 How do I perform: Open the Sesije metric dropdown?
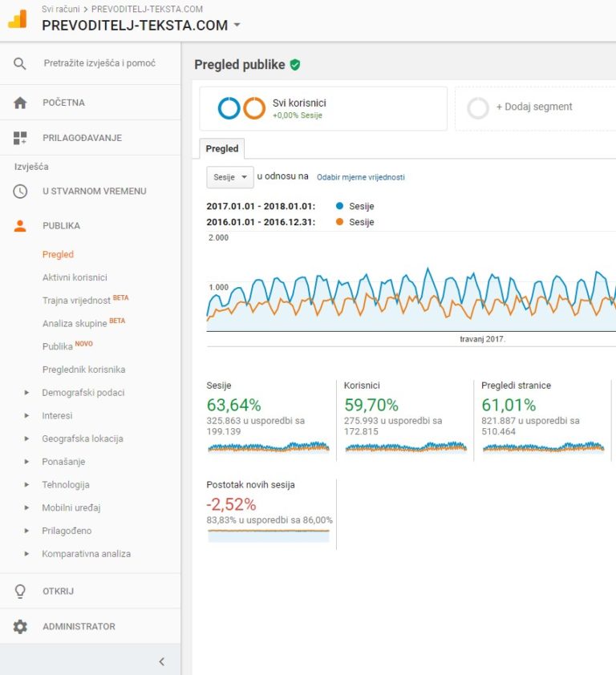[230, 177]
